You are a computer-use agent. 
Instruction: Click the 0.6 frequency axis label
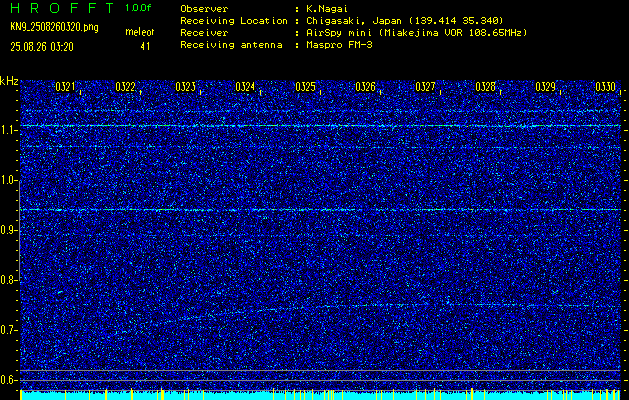coord(7,380)
